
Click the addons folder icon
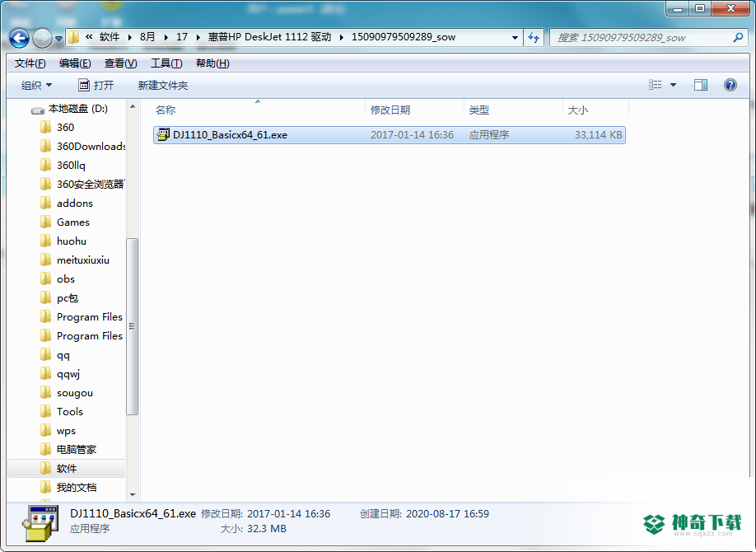[45, 203]
